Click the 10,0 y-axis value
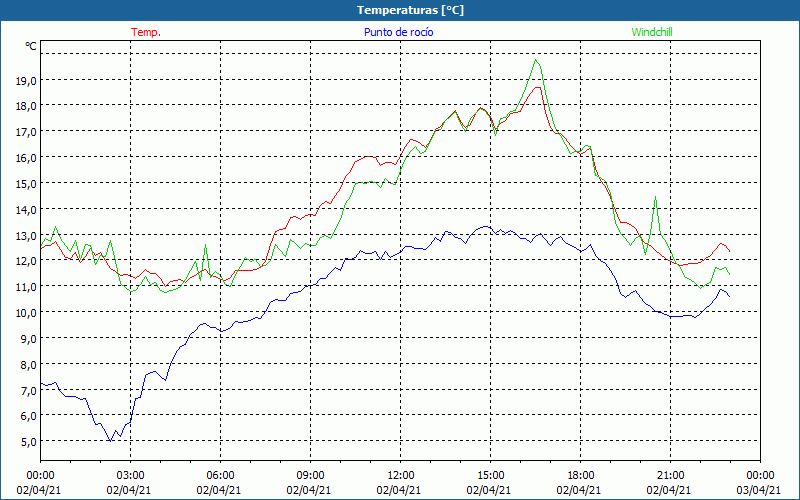800x500 pixels. point(26,313)
